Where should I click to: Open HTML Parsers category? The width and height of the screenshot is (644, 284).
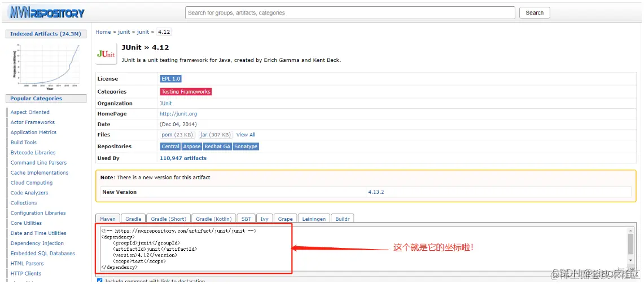pyautogui.click(x=27, y=264)
